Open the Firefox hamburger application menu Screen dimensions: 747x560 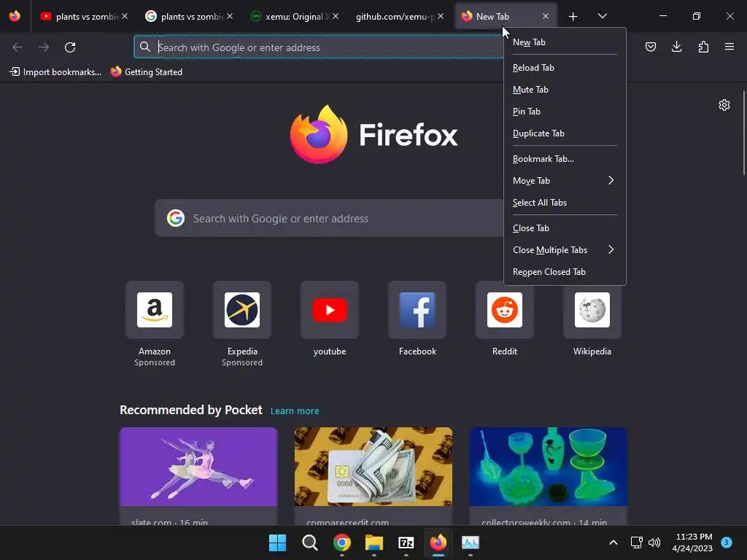(x=729, y=47)
